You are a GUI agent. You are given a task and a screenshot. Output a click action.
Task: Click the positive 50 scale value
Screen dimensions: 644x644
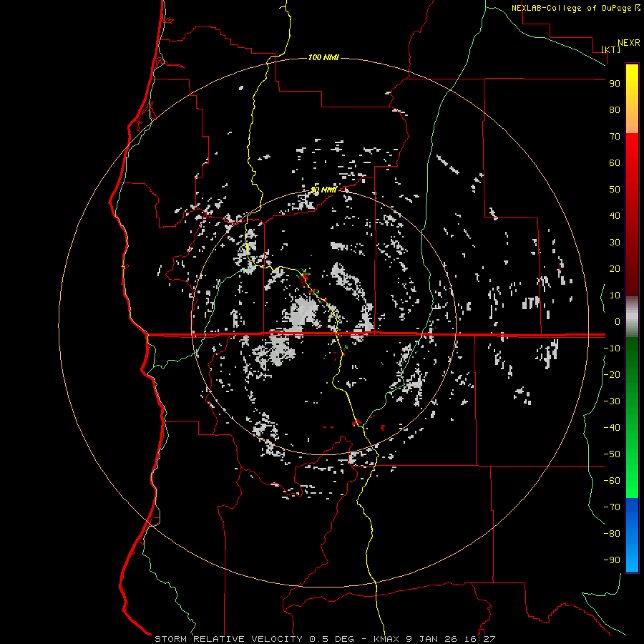[615, 190]
